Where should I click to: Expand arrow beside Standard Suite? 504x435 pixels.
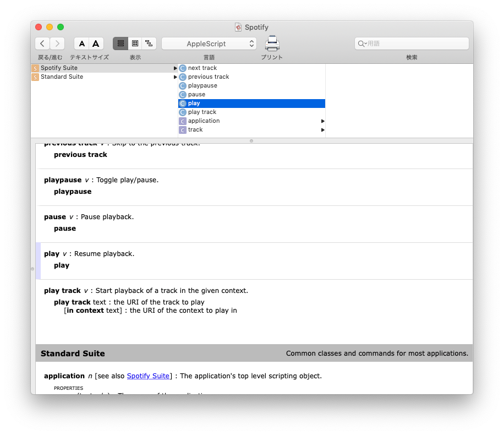[x=175, y=77]
